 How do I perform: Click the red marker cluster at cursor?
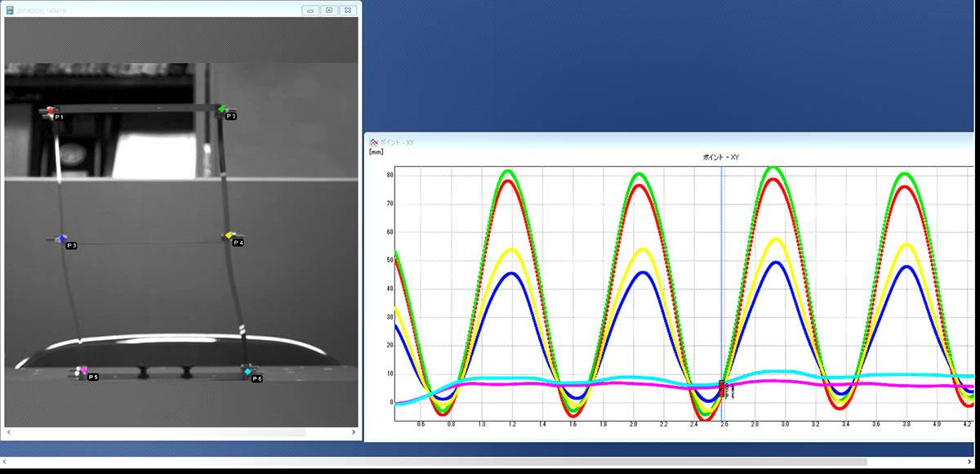721,388
